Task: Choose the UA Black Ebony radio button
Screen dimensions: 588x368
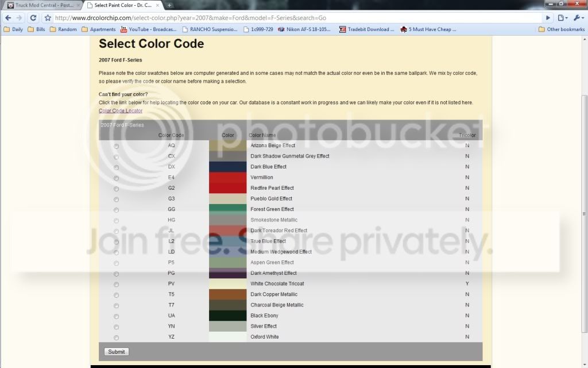Action: 116,317
